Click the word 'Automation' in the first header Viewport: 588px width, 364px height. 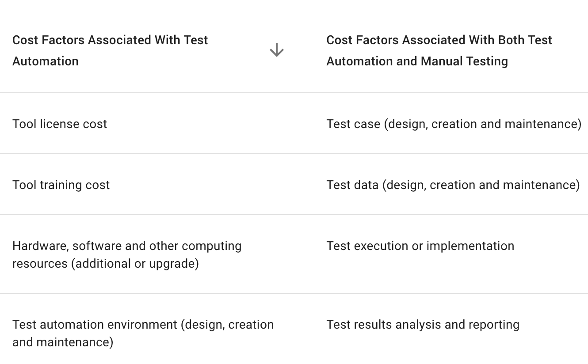46,61
